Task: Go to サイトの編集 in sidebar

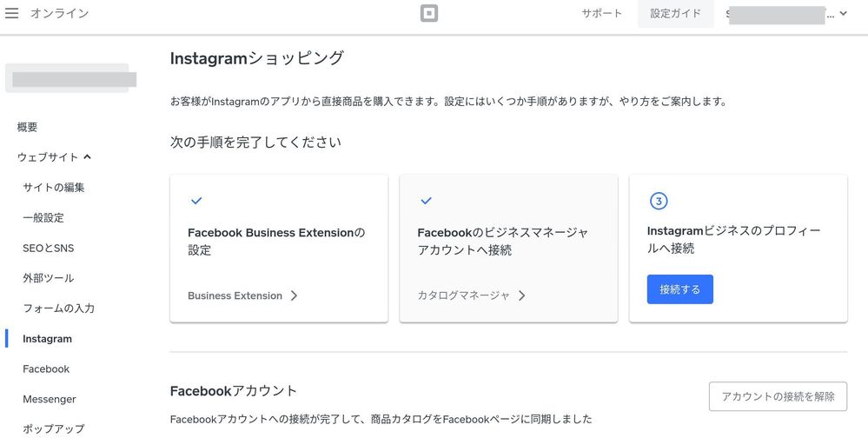Action: 54,188
